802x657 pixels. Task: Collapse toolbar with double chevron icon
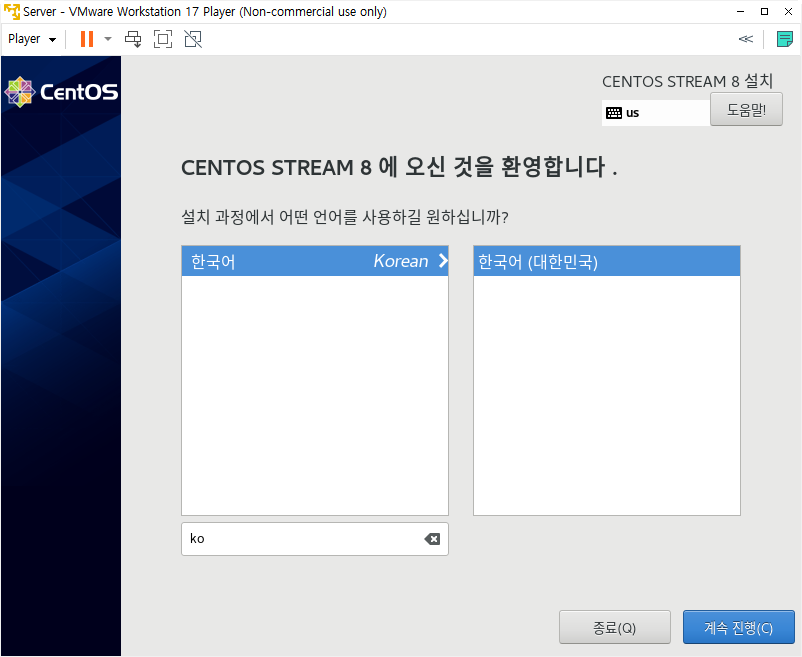point(746,39)
